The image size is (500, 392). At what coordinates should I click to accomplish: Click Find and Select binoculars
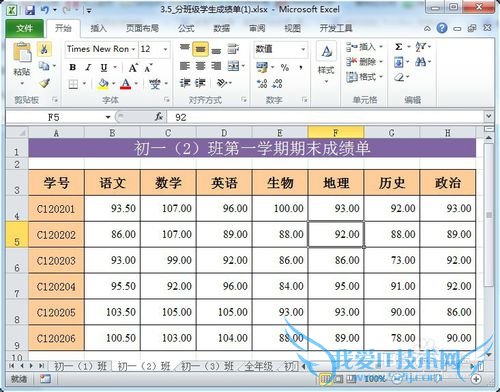click(420, 62)
